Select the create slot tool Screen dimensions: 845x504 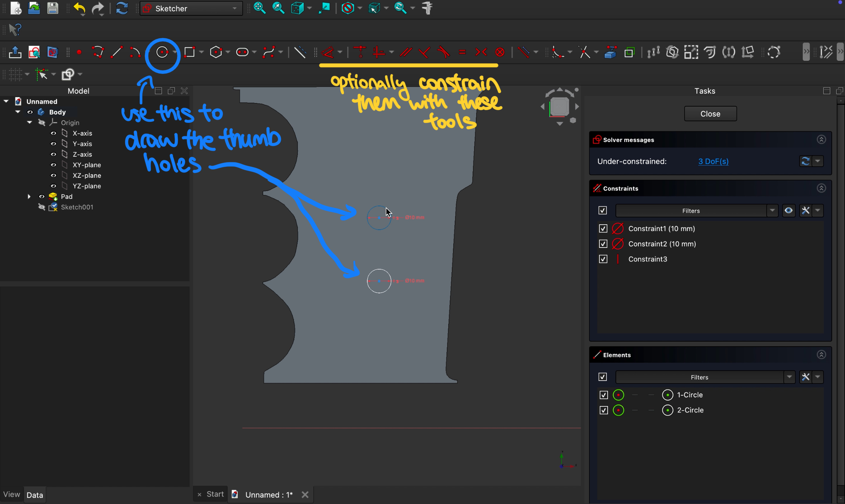(242, 53)
